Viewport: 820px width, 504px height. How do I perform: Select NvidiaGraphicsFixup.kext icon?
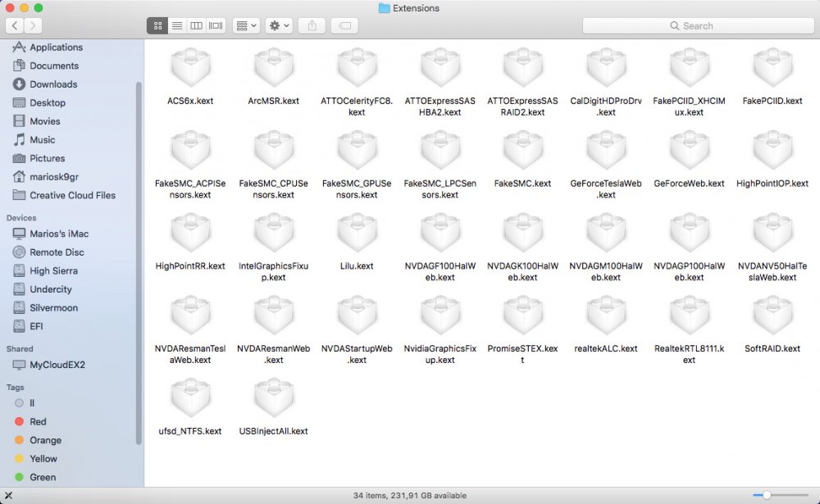pyautogui.click(x=440, y=316)
